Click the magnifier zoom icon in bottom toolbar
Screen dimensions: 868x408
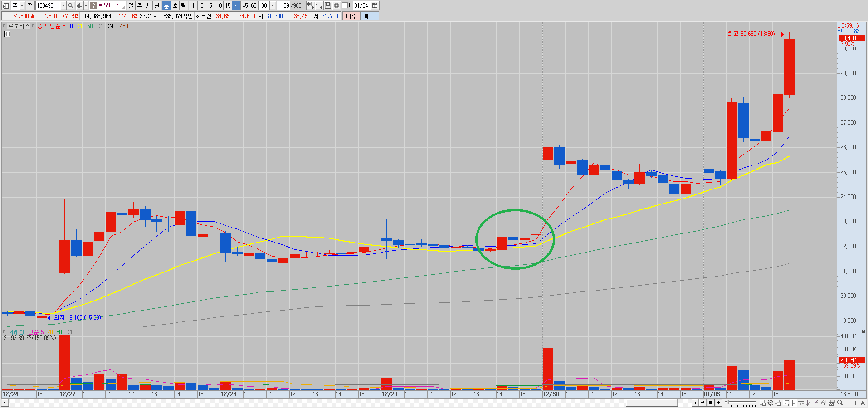click(x=840, y=403)
